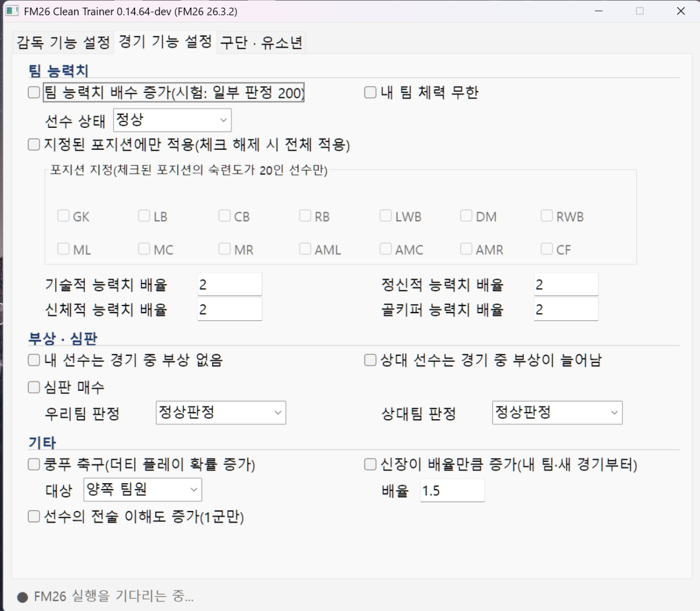Focus the 신체적 능력치 배율 field

(229, 309)
